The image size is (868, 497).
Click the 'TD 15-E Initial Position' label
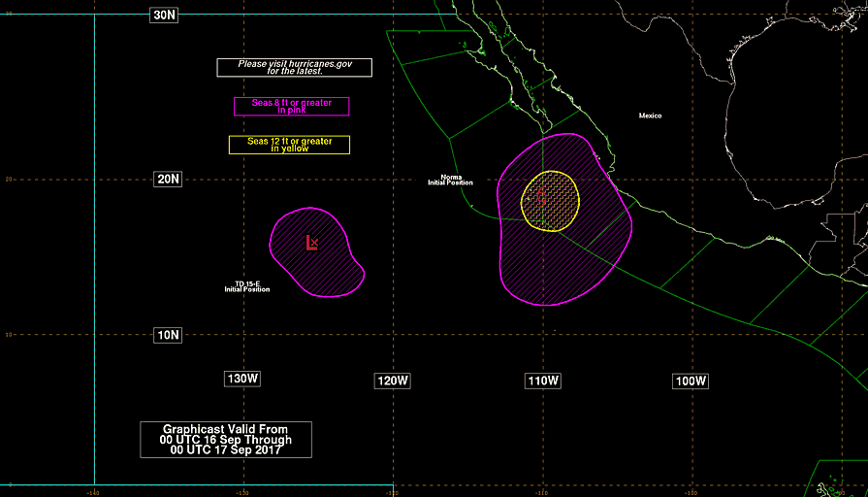coord(247,286)
